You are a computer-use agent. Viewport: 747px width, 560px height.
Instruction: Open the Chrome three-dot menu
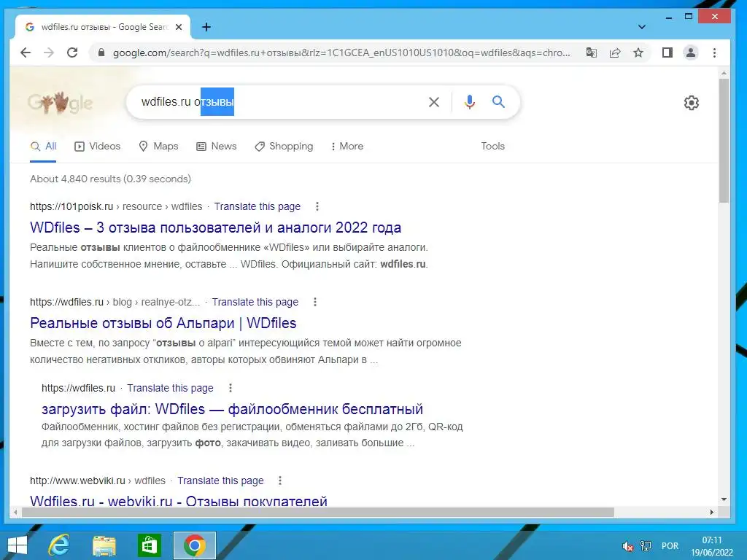coord(714,52)
